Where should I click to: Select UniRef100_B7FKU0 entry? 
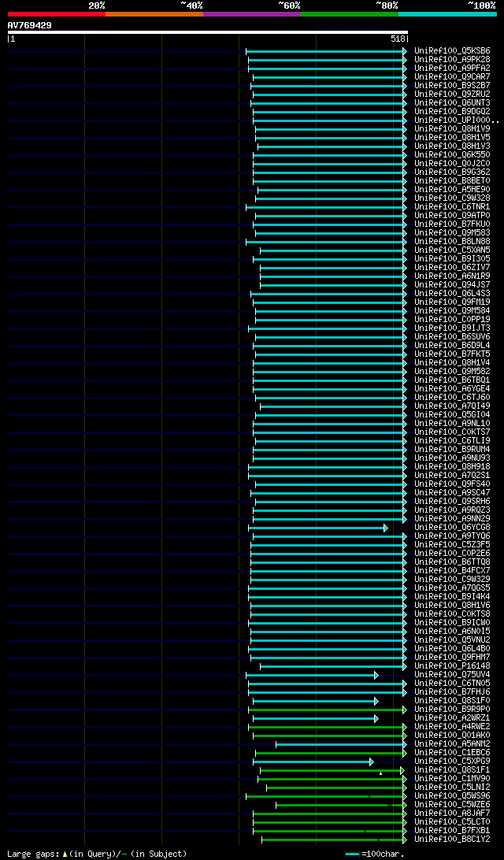click(x=453, y=224)
